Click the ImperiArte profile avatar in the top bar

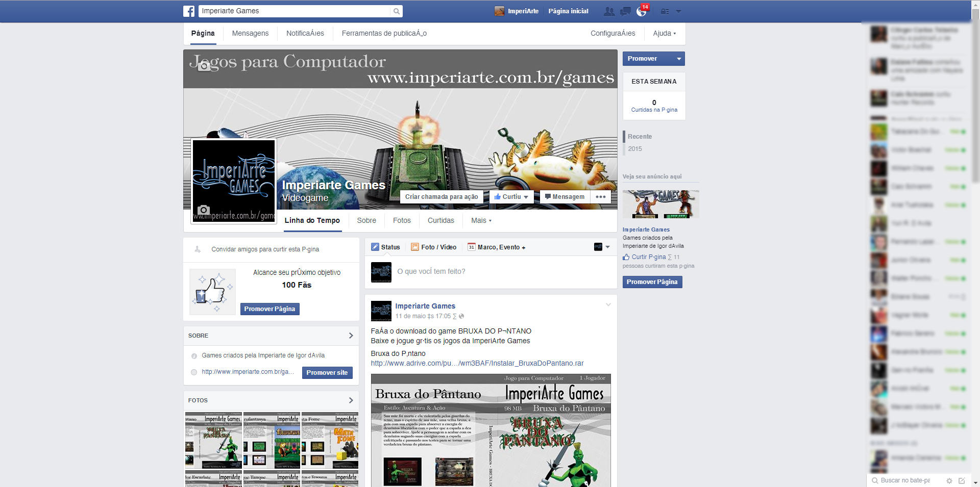tap(499, 11)
